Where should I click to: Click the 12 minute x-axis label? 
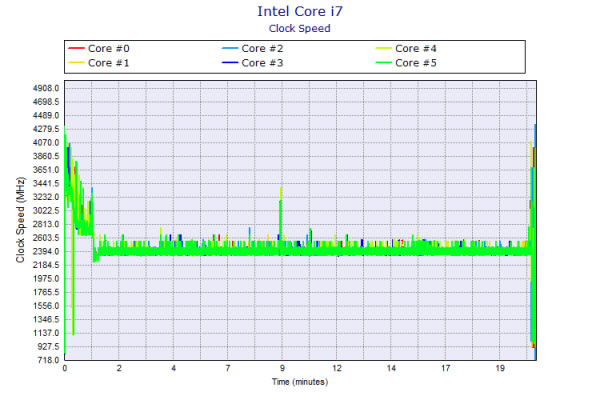337,368
